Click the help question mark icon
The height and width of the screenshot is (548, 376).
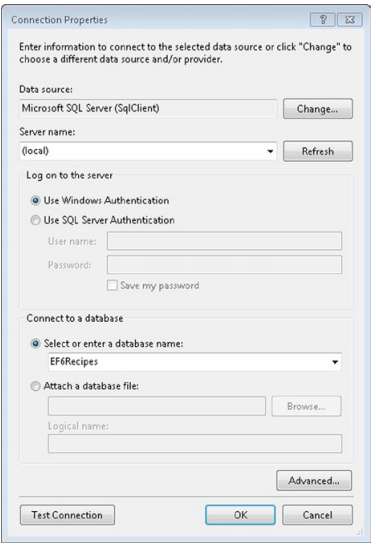[x=323, y=20]
